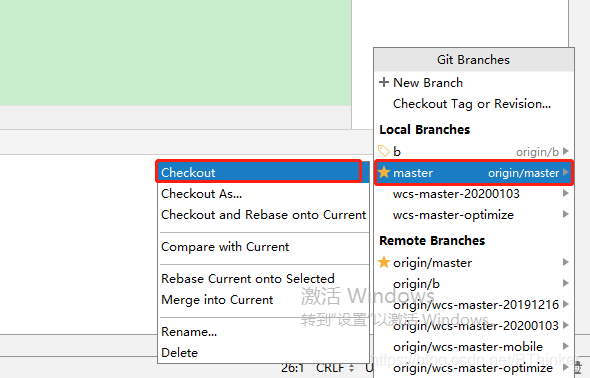
Task: Expand arrow for origin/wcs-master-20191216
Action: 566,304
